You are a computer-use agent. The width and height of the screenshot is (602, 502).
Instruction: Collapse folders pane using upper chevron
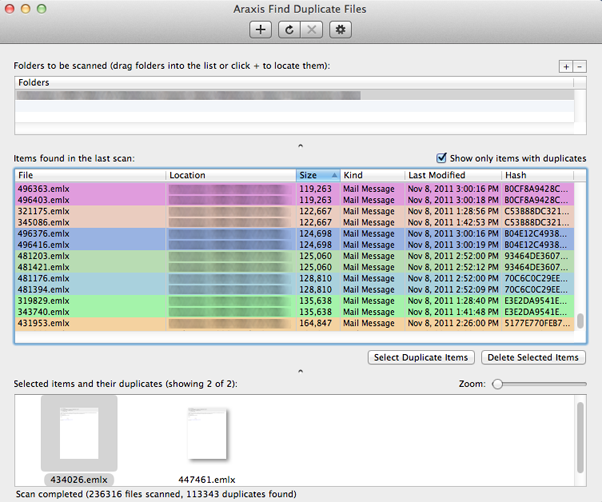click(x=301, y=145)
